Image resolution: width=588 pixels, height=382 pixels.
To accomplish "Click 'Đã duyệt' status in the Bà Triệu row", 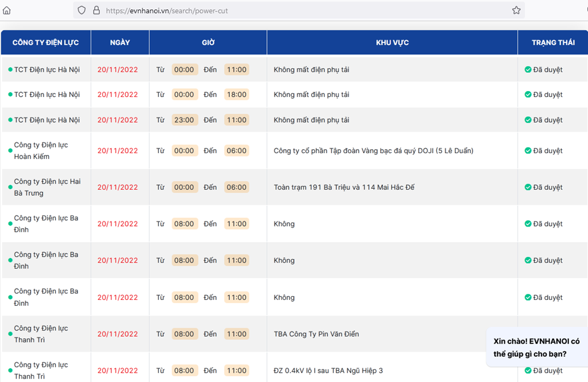I will (548, 187).
